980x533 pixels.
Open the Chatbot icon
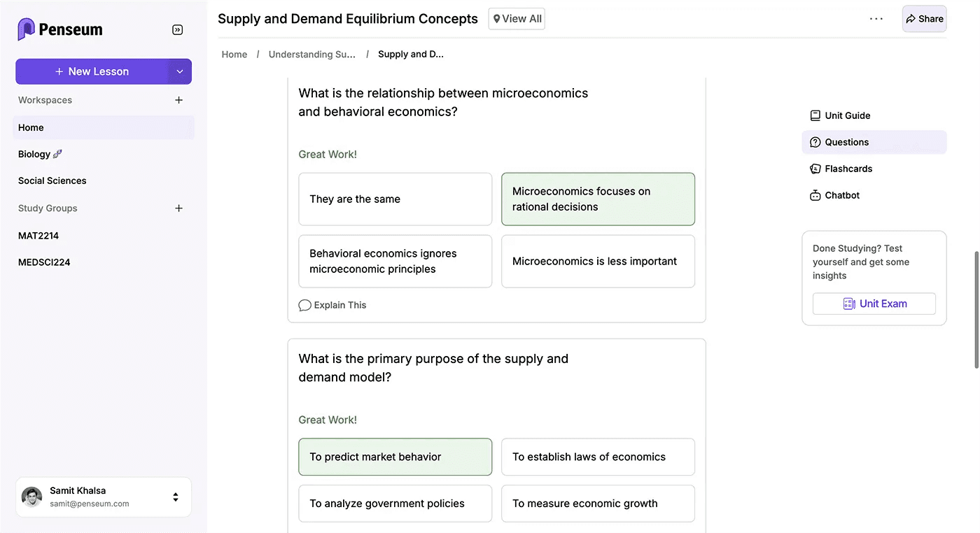(815, 195)
